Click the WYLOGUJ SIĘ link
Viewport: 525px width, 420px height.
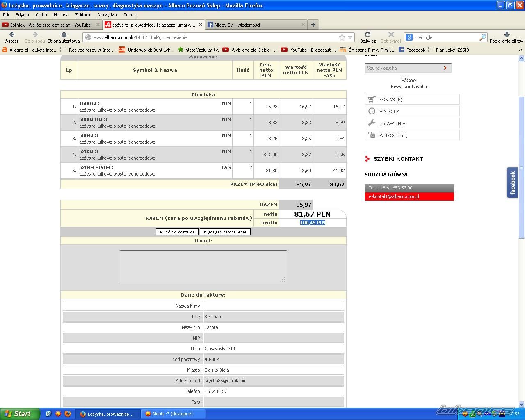[393, 135]
